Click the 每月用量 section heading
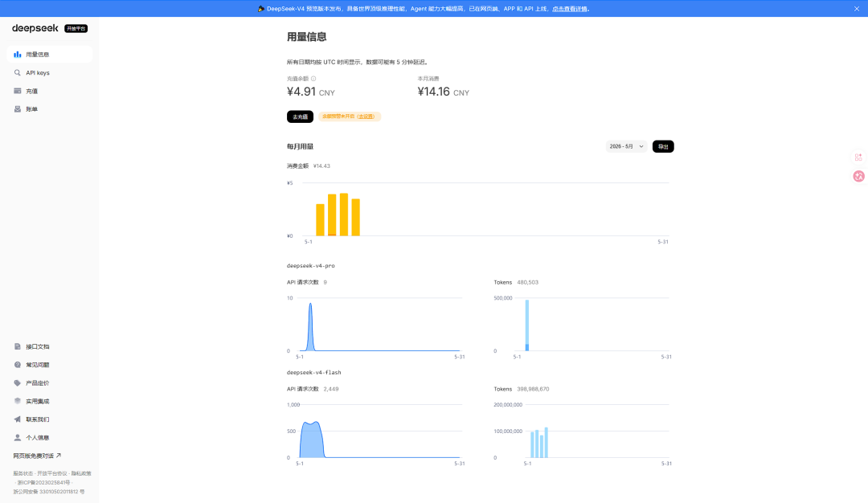This screenshot has width=868, height=503. (300, 146)
